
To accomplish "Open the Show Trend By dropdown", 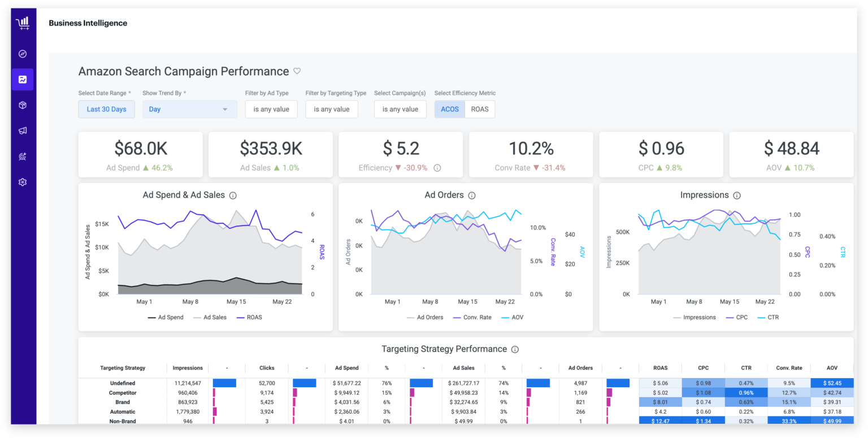I will tap(190, 109).
